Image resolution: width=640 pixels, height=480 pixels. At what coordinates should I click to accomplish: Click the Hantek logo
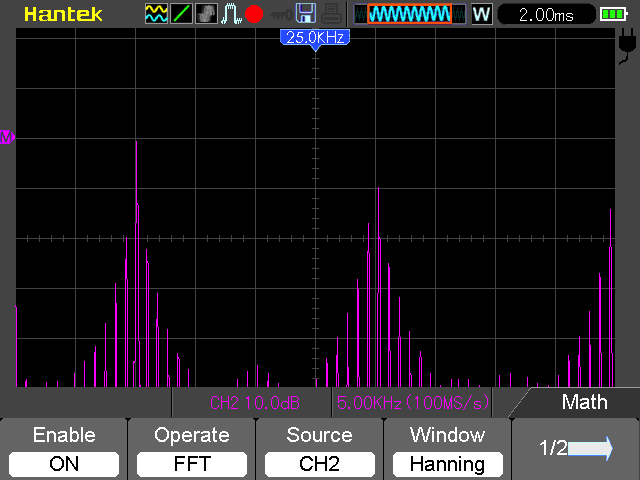coord(63,14)
